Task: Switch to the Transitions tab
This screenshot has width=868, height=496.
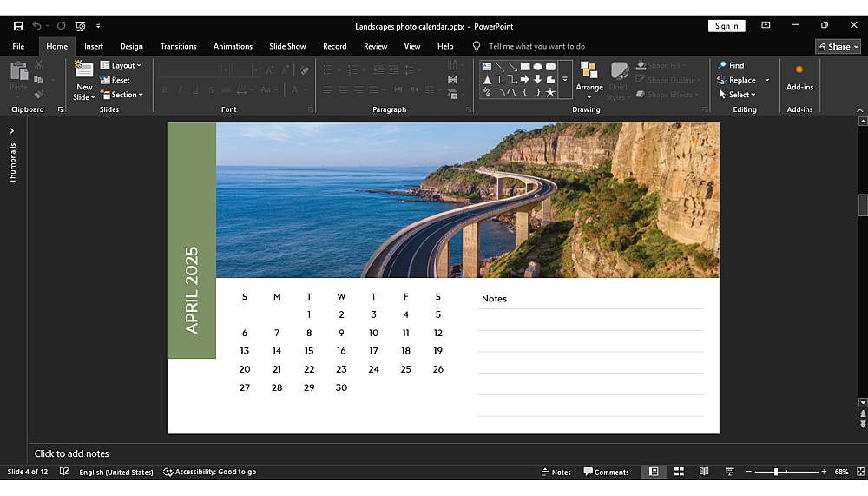Action: click(x=178, y=47)
